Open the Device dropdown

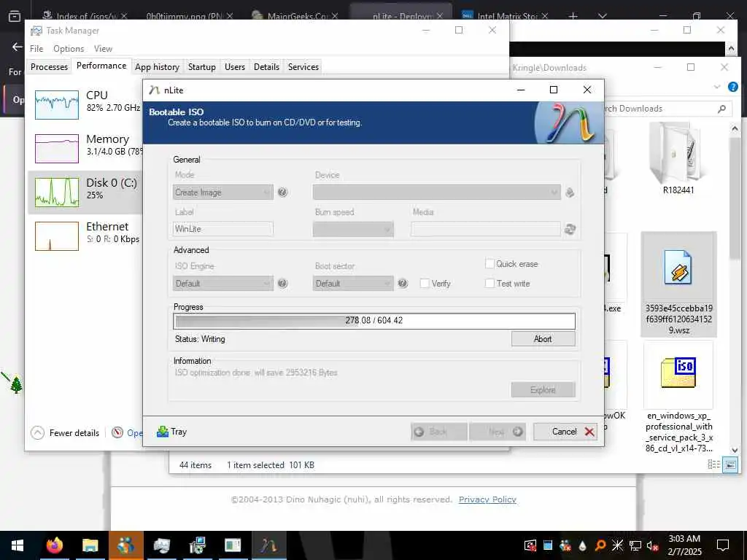point(436,192)
